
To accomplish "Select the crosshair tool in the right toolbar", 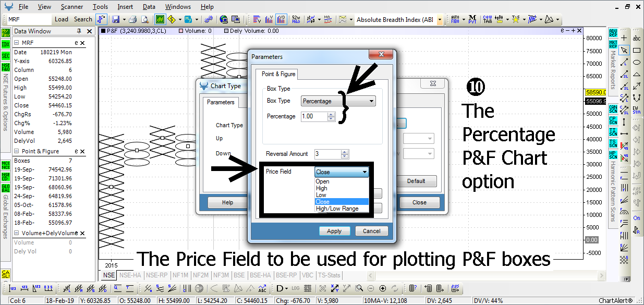I will [625, 38].
